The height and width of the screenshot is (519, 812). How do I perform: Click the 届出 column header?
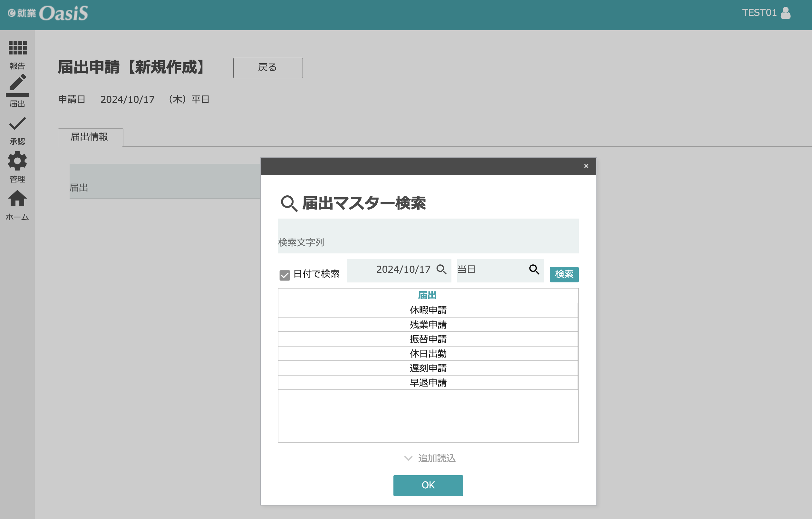coord(427,295)
